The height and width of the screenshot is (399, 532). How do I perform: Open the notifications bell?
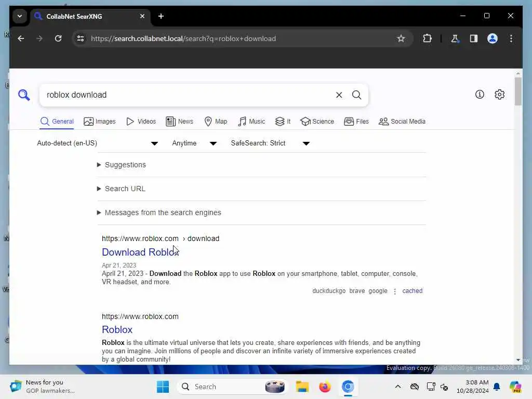click(497, 387)
